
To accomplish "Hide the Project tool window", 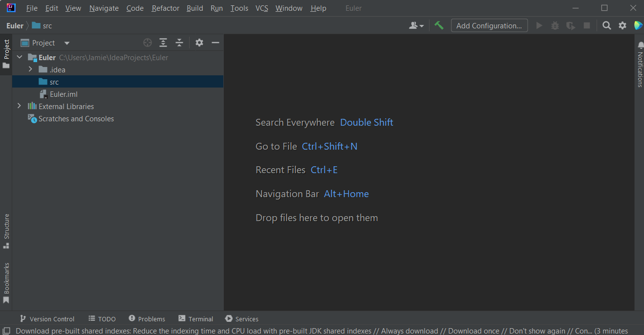I will click(215, 43).
